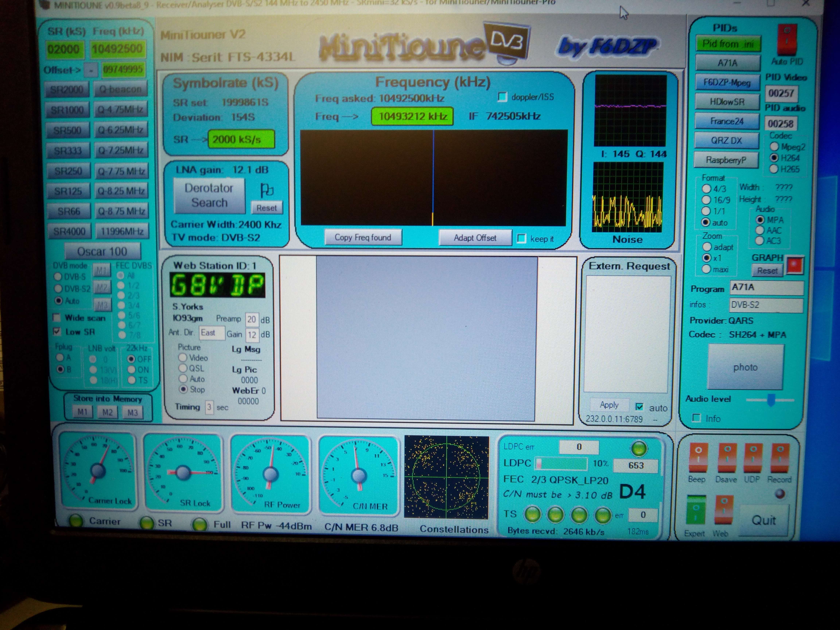The height and width of the screenshot is (630, 840).
Task: Click the Oscar 100 button
Action: pyautogui.click(x=102, y=251)
